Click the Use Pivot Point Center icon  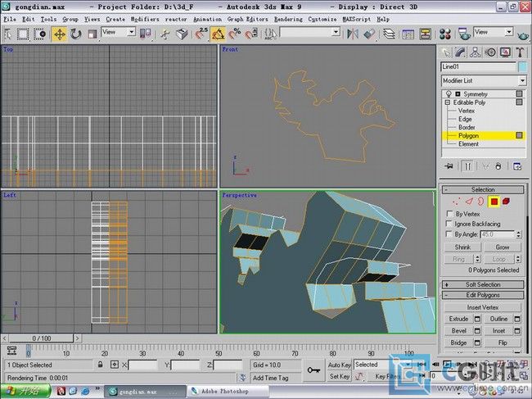[x=145, y=34]
